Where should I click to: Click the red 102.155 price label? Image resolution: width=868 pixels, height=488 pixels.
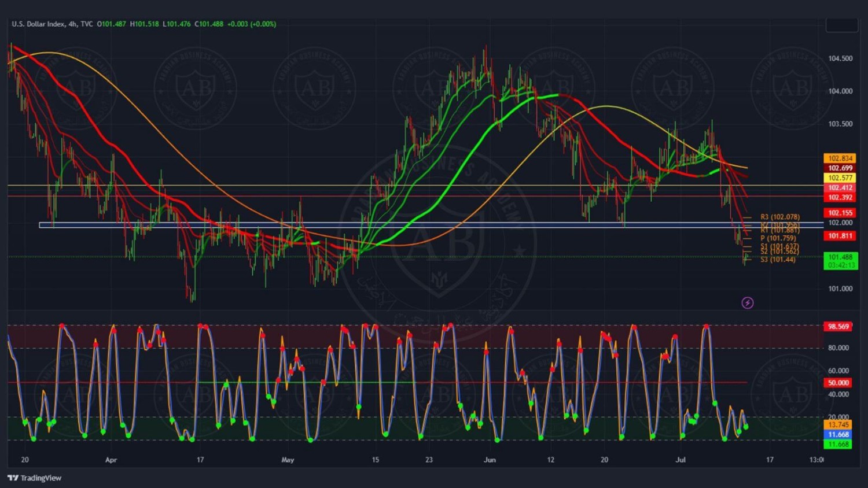coord(840,213)
